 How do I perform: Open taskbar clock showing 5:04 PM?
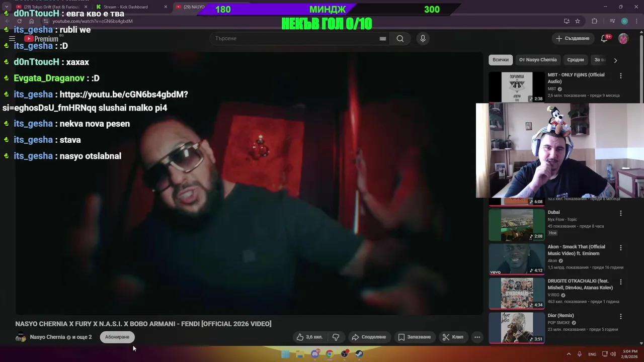click(629, 354)
